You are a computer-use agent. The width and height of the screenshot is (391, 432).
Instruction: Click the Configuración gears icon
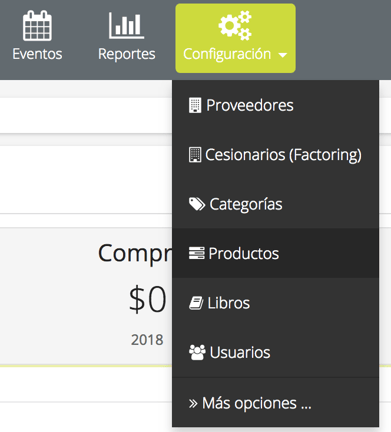(235, 25)
